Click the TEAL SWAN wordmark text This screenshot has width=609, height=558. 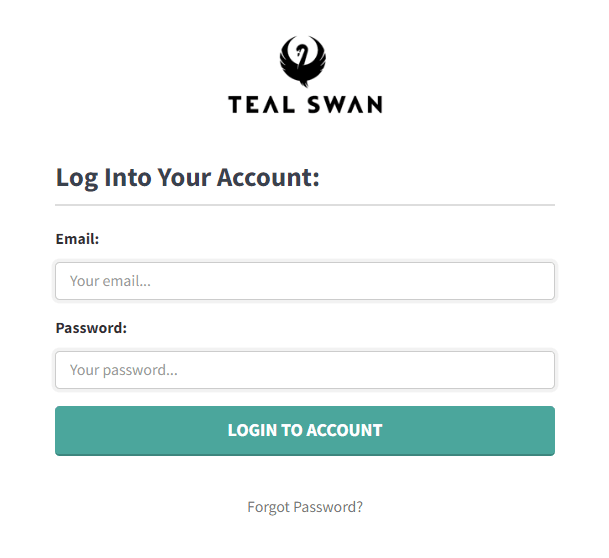[x=305, y=105]
